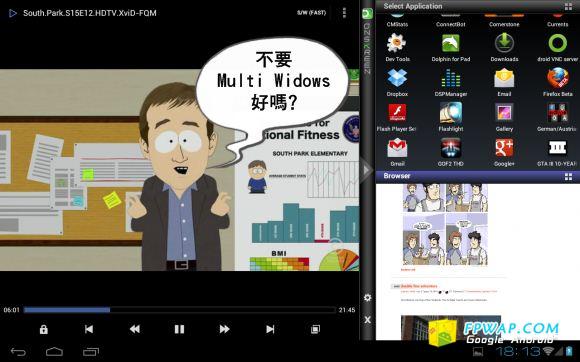
Task: Rewind the video
Action: point(135,329)
